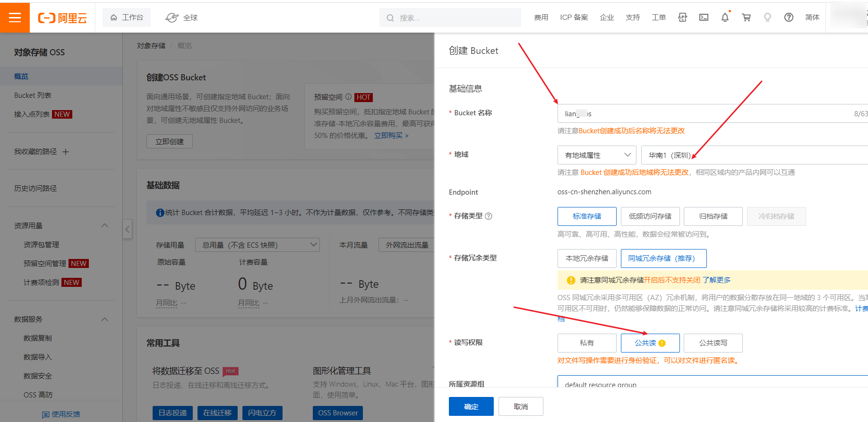Click the 闪电立方 button
This screenshot has width=868, height=422.
click(262, 413)
